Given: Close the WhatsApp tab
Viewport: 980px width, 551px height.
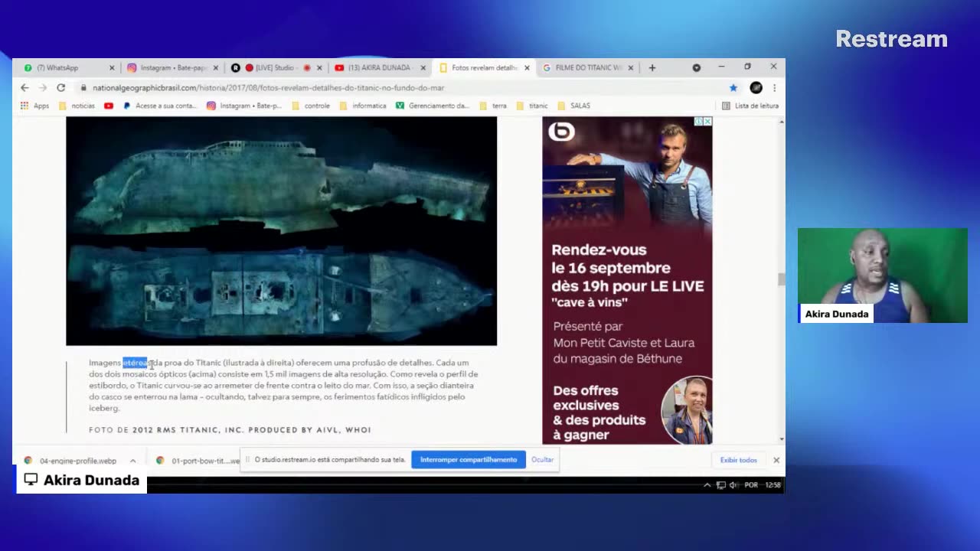Looking at the screenshot, I should click(x=112, y=67).
